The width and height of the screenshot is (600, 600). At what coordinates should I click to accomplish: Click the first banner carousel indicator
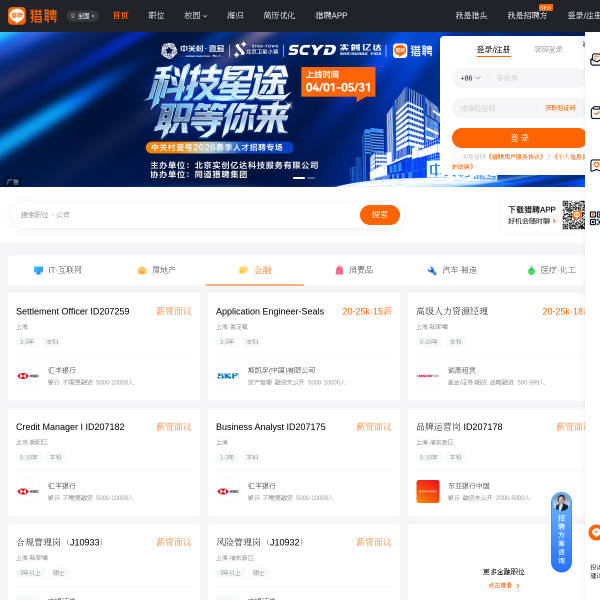click(299, 178)
